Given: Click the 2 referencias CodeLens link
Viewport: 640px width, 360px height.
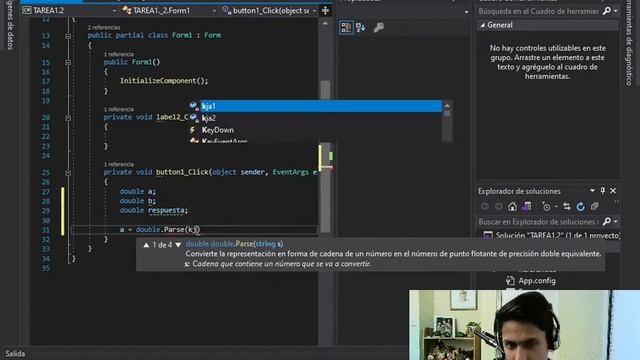Looking at the screenshot, I should [104, 27].
